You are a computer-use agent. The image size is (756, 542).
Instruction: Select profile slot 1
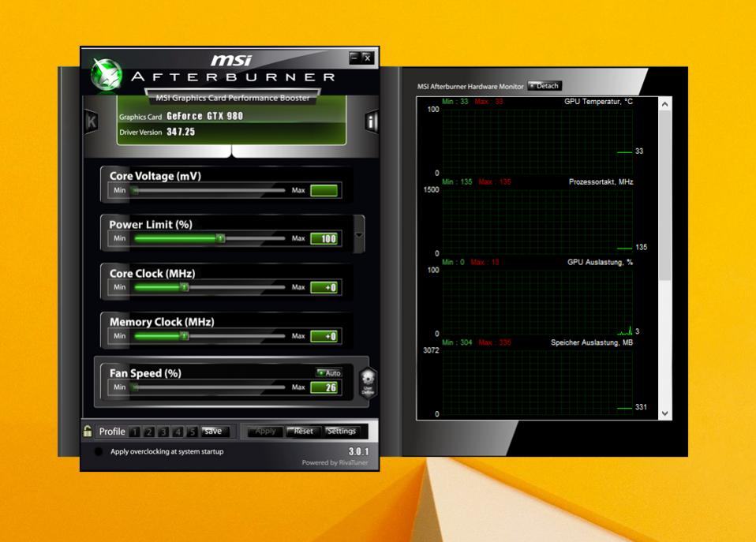click(x=135, y=432)
